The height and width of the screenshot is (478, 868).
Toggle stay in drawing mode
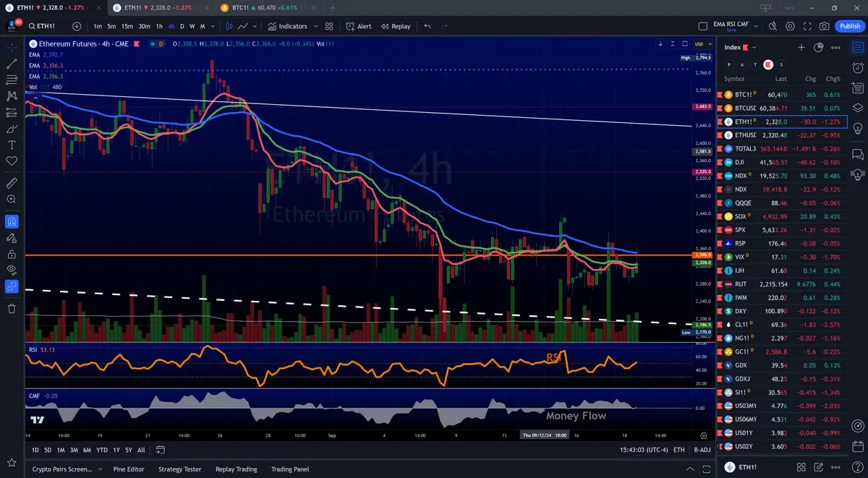(x=12, y=237)
